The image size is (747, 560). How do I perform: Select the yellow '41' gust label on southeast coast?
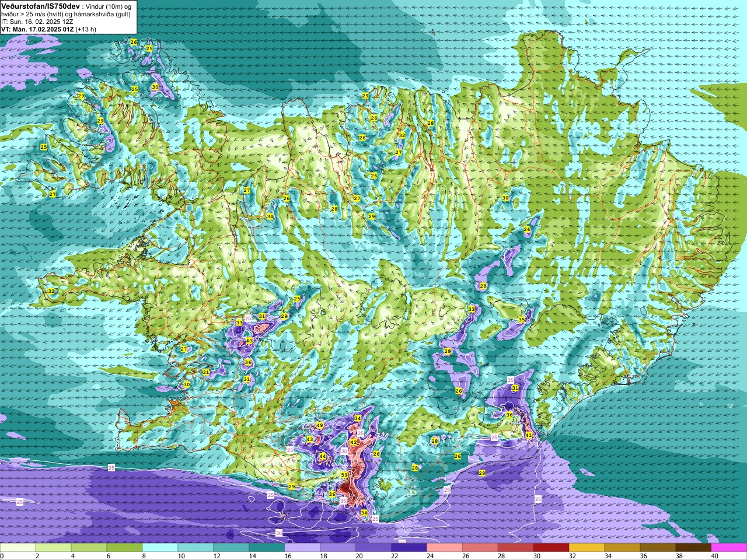pyautogui.click(x=529, y=435)
